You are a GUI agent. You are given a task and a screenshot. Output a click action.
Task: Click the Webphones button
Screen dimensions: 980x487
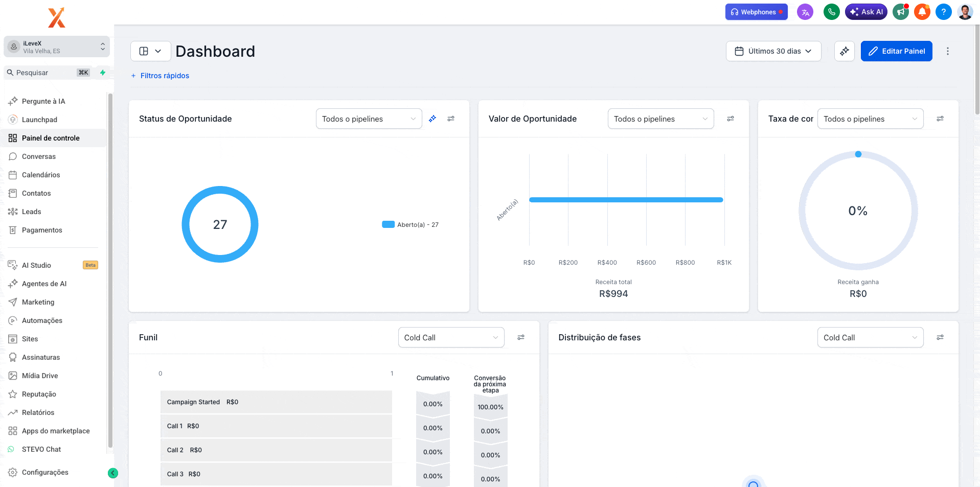757,12
